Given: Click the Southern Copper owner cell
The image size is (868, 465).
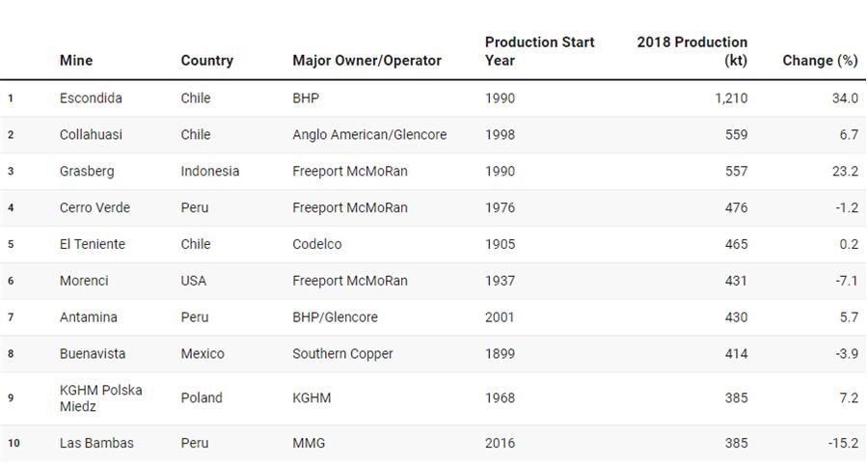Looking at the screenshot, I should [x=342, y=354].
